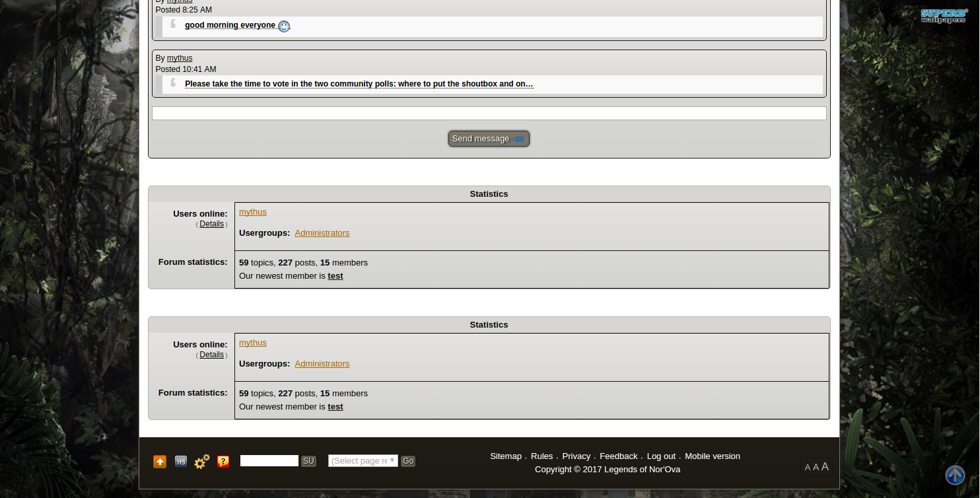Click Administrators usergroup in lower Statistics panel

point(322,364)
